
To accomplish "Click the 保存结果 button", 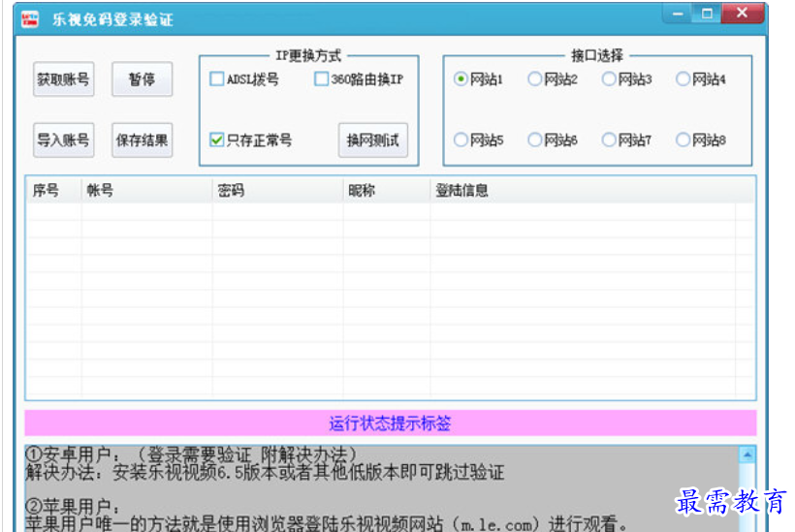I will [x=142, y=140].
